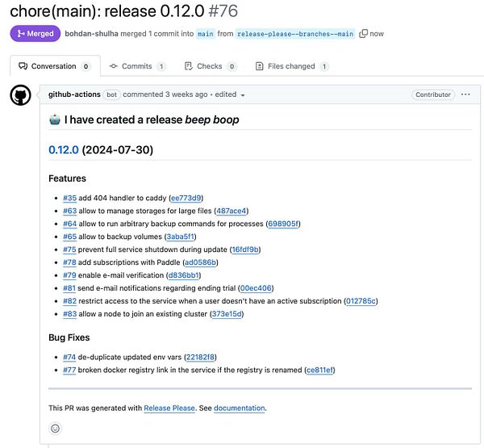Open the comment three-dots options menu
Image resolution: width=484 pixels, height=448 pixels.
(x=465, y=94)
